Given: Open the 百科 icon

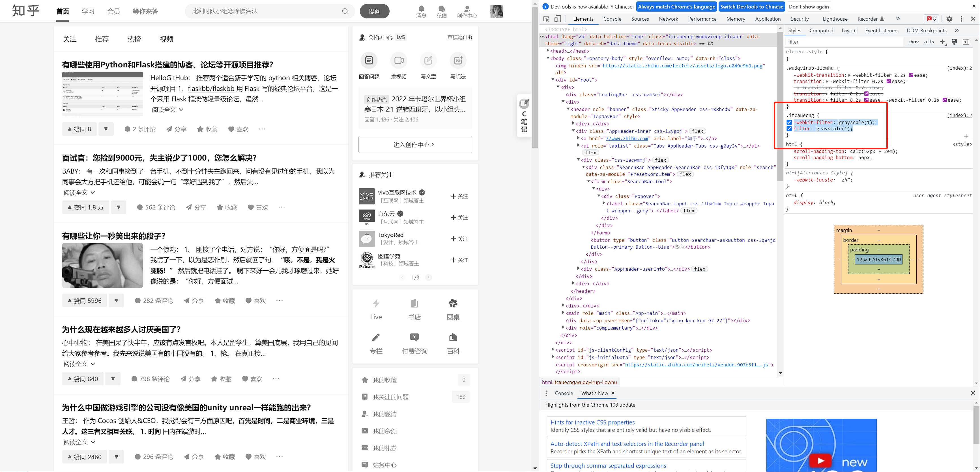Looking at the screenshot, I should [x=453, y=337].
